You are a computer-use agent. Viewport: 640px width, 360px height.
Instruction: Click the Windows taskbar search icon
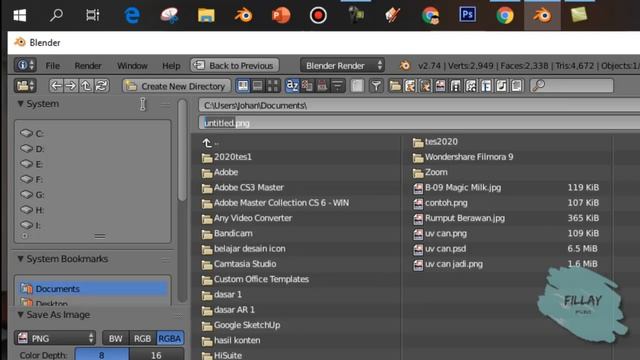(56, 16)
